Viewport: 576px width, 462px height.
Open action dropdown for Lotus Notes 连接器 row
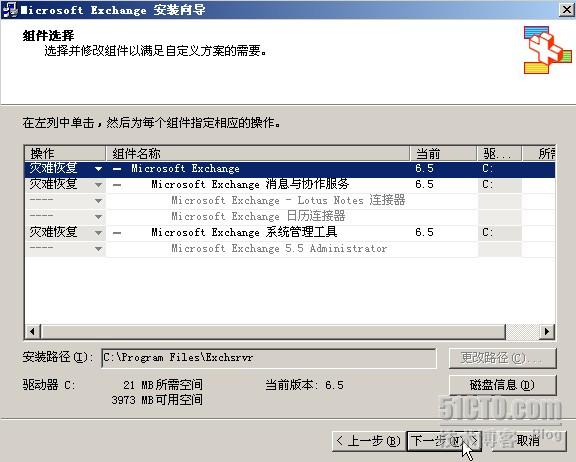(x=98, y=201)
